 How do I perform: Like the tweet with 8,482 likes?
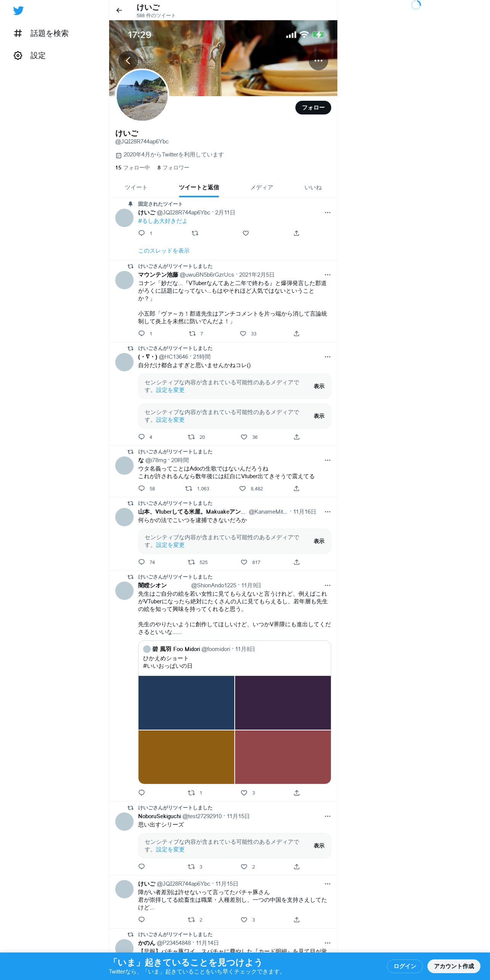point(243,488)
